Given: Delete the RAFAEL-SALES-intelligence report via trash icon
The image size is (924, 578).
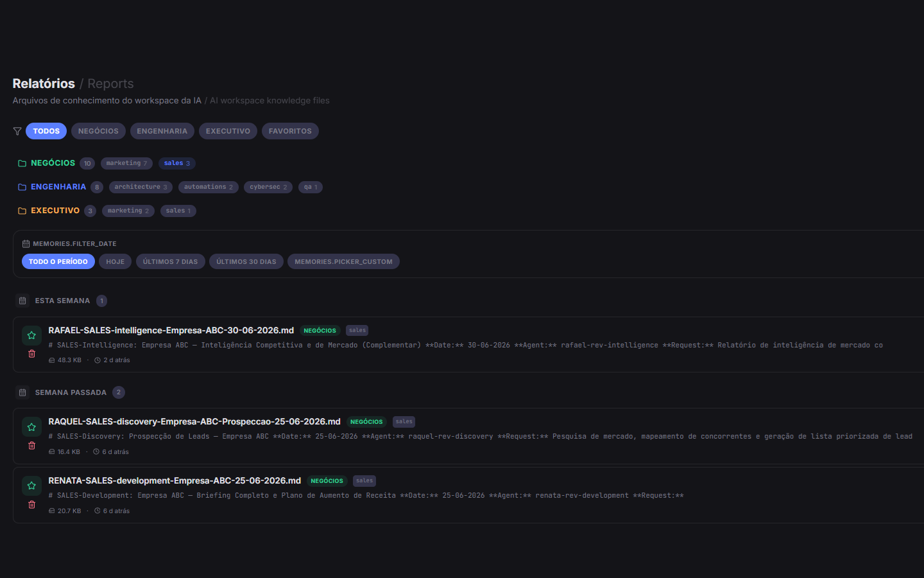Looking at the screenshot, I should [x=31, y=354].
